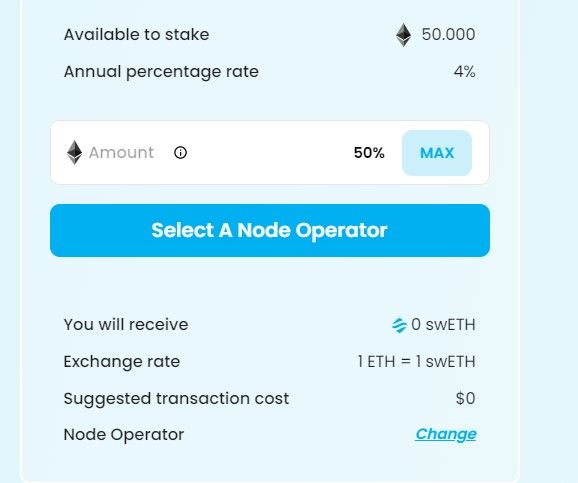The image size is (578, 483).
Task: Click the Available to stake label
Action: pyautogui.click(x=136, y=35)
